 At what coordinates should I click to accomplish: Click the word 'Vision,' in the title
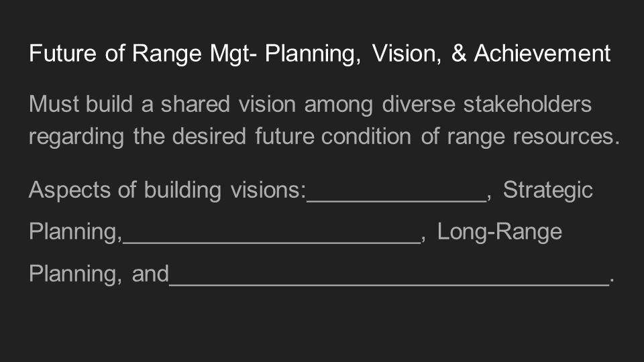point(407,54)
